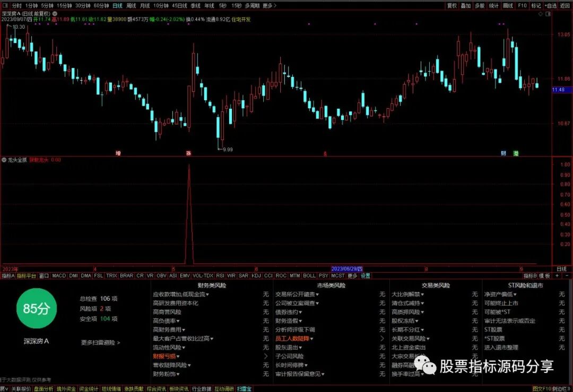Screen dimensions: 573x392
Task: Switch to the RSI indicator tab
Action: (220, 275)
